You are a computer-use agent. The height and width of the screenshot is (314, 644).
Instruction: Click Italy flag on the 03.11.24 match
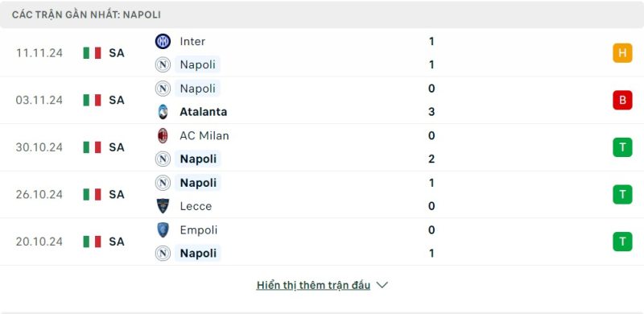(x=92, y=100)
